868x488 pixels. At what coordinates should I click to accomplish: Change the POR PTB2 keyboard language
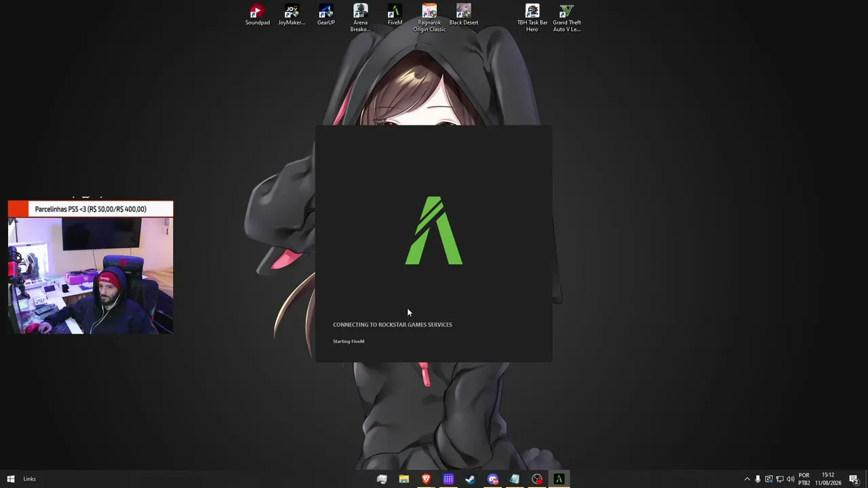(804, 479)
